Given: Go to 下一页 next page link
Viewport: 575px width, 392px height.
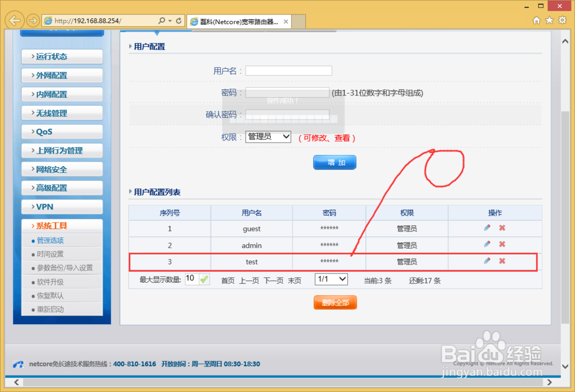Looking at the screenshot, I should tap(274, 280).
